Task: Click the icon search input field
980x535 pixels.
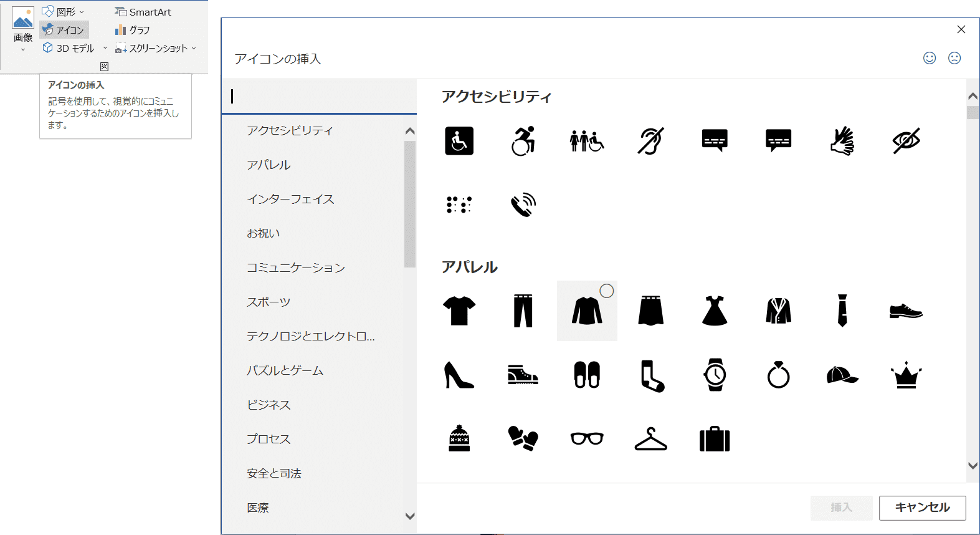Action: 319,96
